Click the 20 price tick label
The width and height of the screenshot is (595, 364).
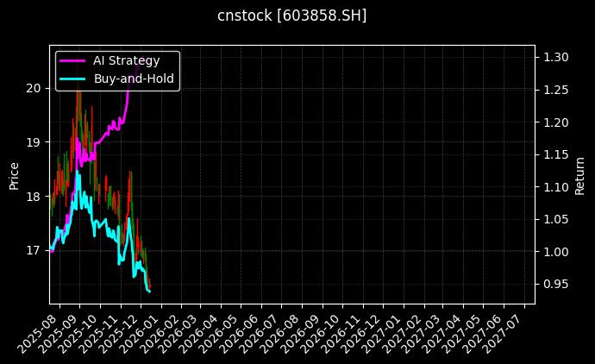tap(34, 88)
